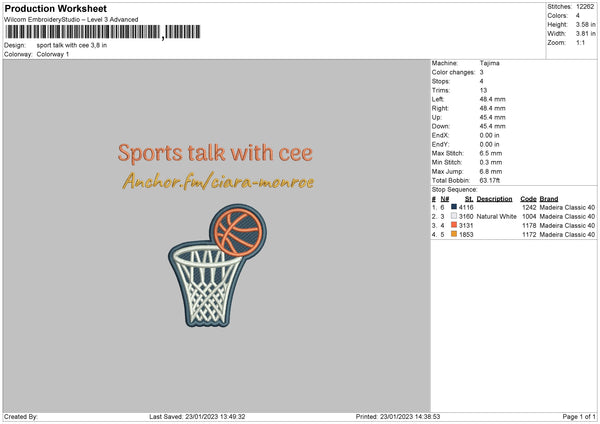
Task: Click the Width value 3.81 in
Action: 585,34
